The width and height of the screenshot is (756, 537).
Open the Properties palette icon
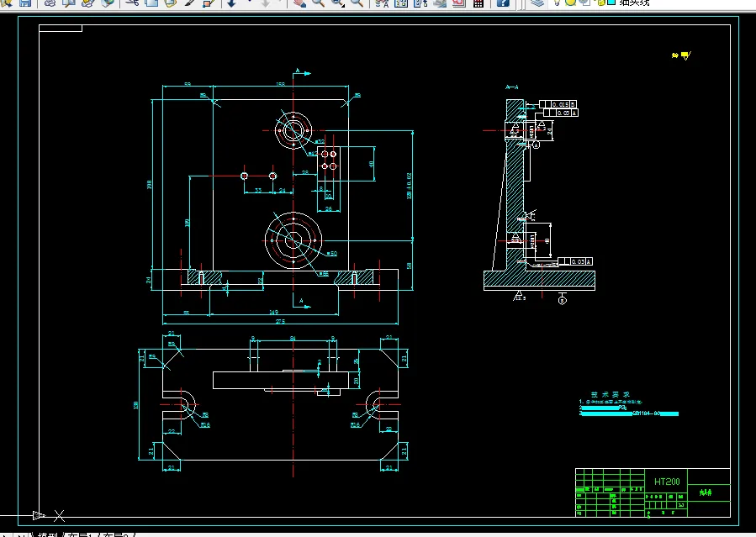(382, 3)
